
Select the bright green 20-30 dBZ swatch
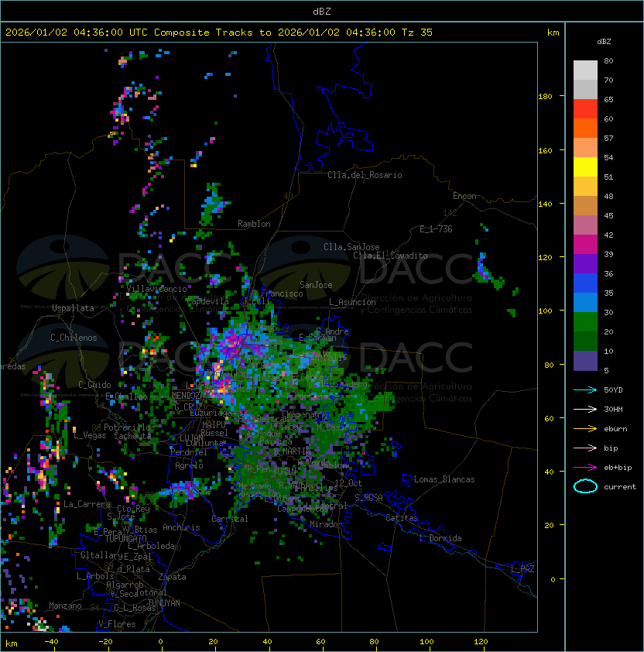click(585, 322)
